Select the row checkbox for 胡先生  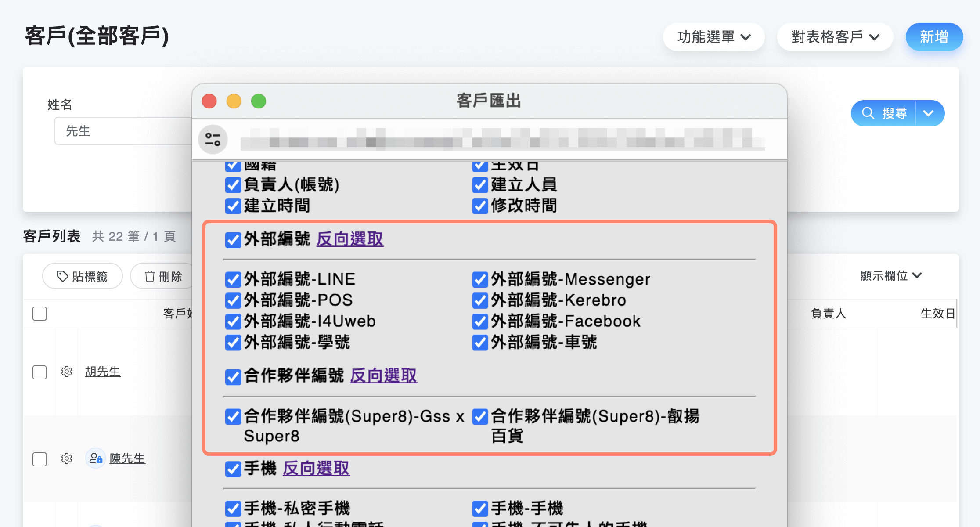pos(40,372)
